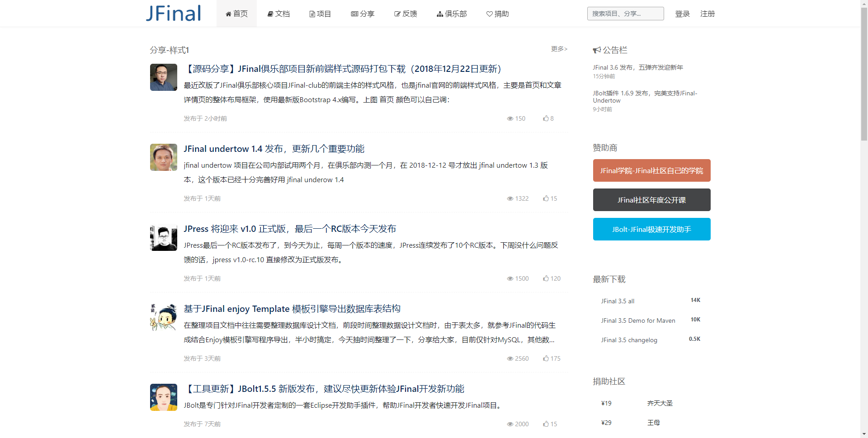Open 基于JFinal enjoy Template post title

(292, 309)
